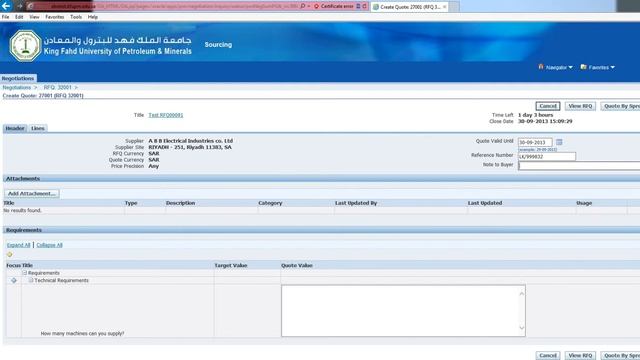Click the Quote Valid Until date field
This screenshot has width=640, height=360.
(x=535, y=142)
